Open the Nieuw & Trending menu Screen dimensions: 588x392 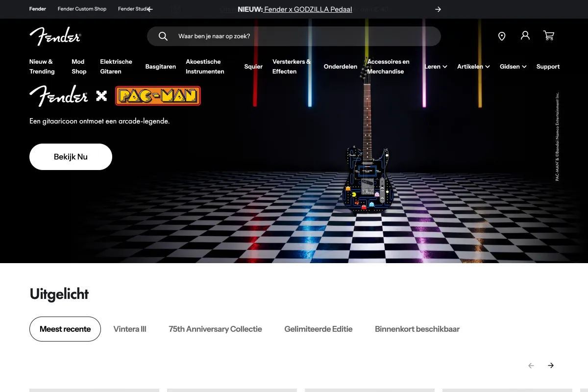42,67
